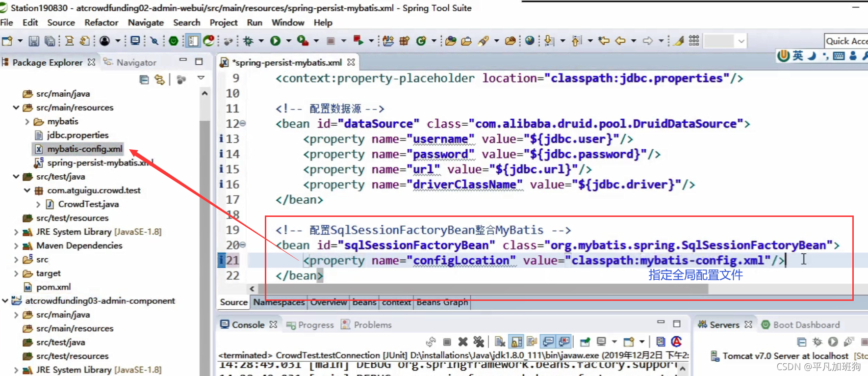Click Display Selected Console icon
This screenshot has width=868, height=376.
pos(601,342)
